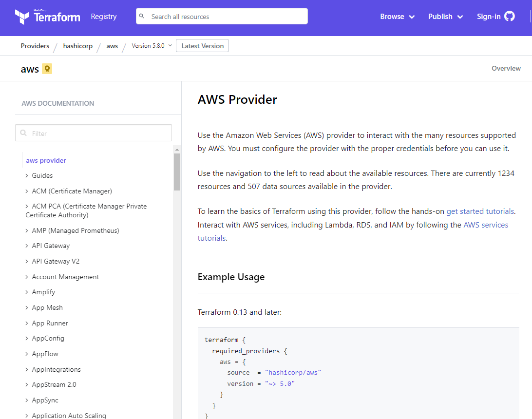The height and width of the screenshot is (419, 532).
Task: Expand the Amplify chevron
Action: [27, 292]
